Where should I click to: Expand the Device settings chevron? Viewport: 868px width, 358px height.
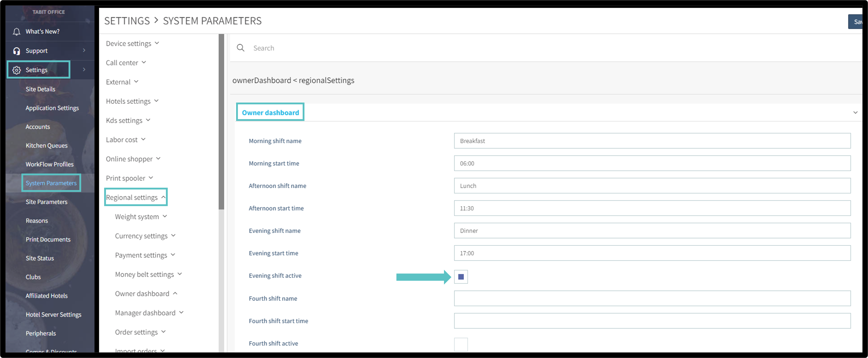[x=157, y=43]
